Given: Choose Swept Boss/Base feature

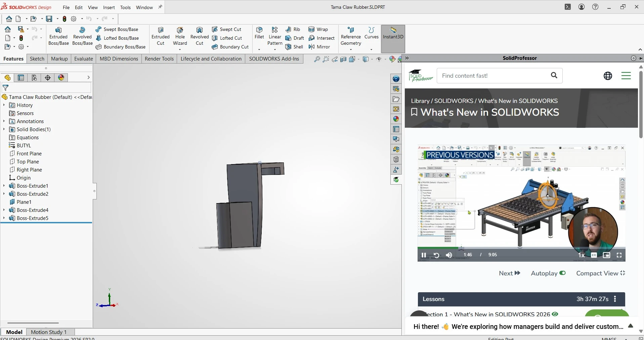Looking at the screenshot, I should click(117, 29).
